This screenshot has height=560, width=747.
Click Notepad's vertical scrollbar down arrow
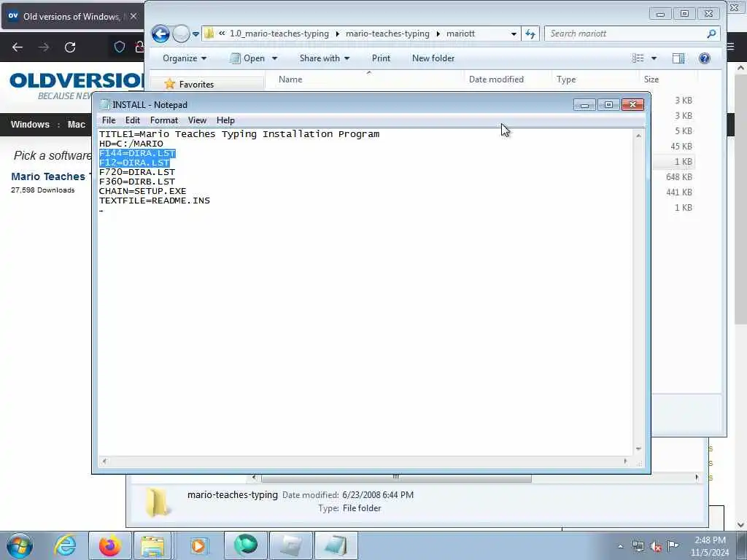(x=638, y=449)
